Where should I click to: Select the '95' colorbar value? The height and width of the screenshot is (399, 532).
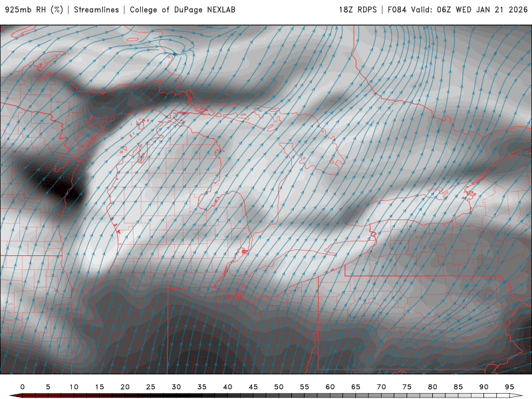pos(509,387)
